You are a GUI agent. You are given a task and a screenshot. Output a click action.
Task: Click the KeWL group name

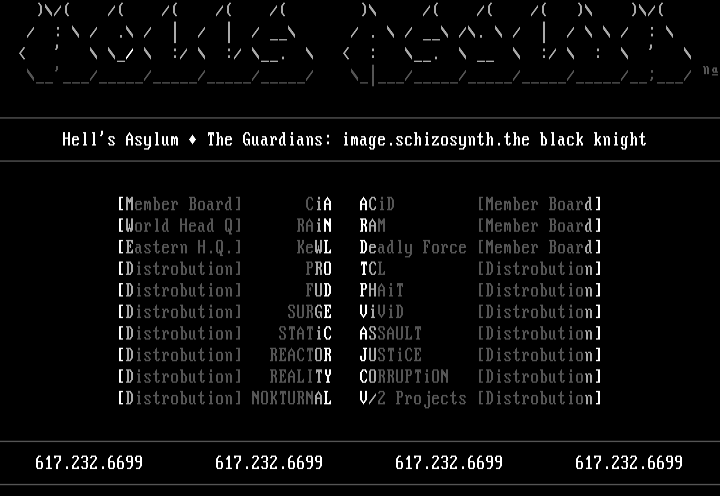click(x=314, y=248)
